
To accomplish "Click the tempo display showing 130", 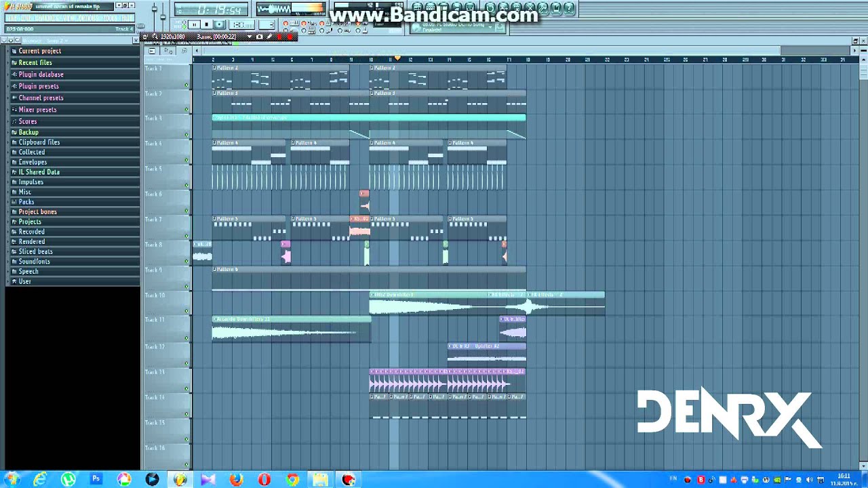I will pyautogui.click(x=242, y=24).
